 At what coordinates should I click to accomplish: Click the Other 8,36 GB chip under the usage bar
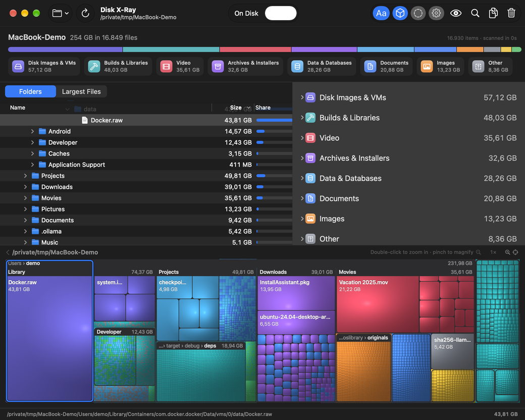coord(490,66)
